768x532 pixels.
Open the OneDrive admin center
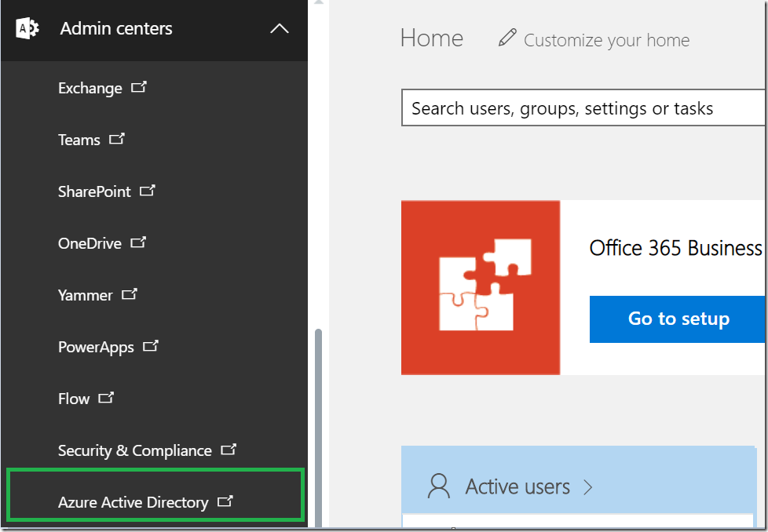pos(90,243)
